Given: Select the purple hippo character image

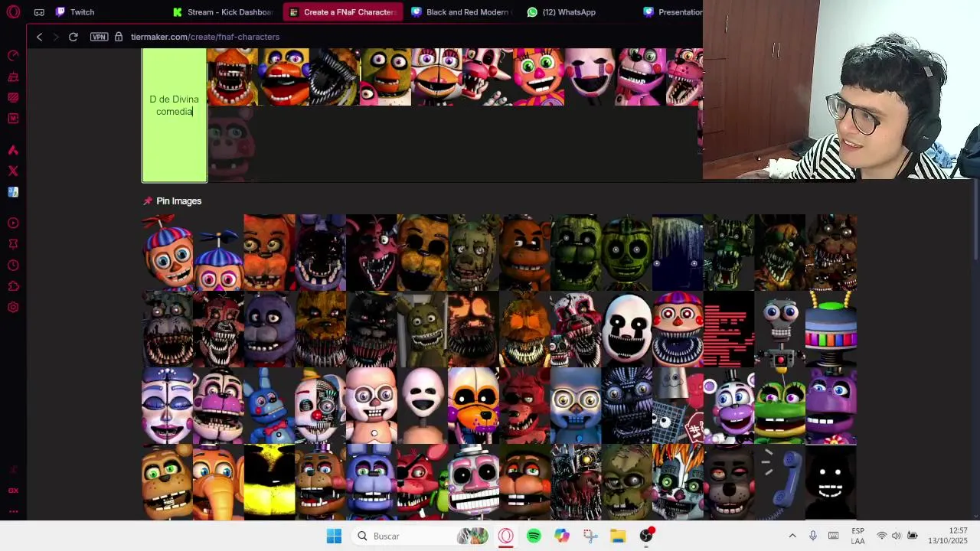Looking at the screenshot, I should 831,406.
